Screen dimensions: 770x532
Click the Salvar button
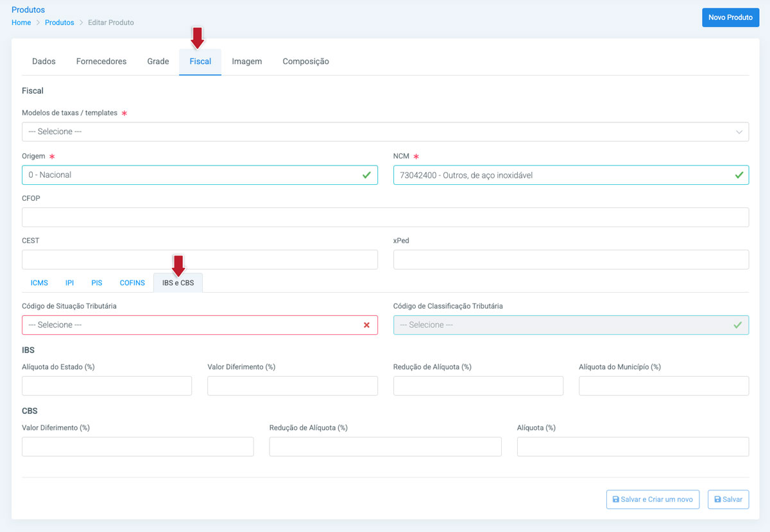coord(728,499)
